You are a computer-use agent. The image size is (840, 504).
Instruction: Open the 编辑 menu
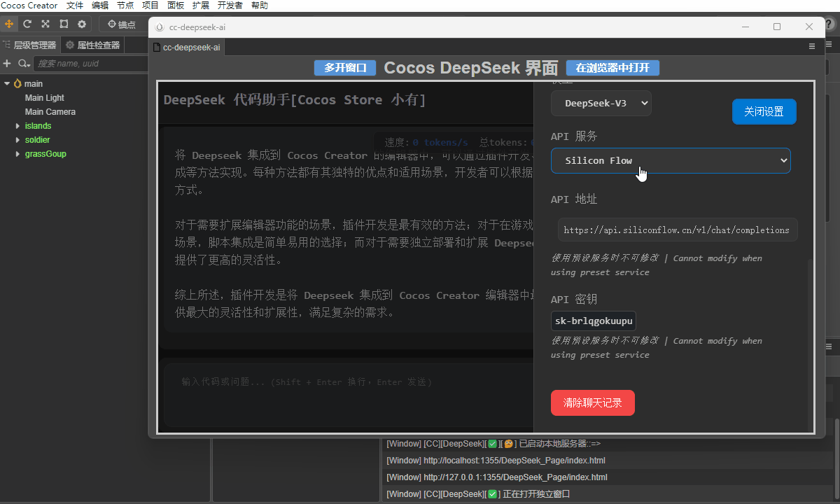[x=100, y=6]
